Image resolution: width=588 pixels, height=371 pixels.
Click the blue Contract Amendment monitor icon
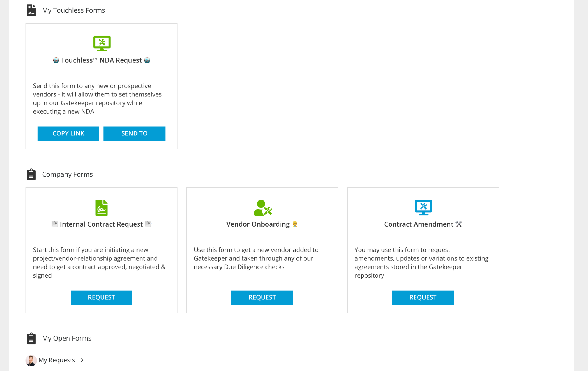pyautogui.click(x=423, y=207)
